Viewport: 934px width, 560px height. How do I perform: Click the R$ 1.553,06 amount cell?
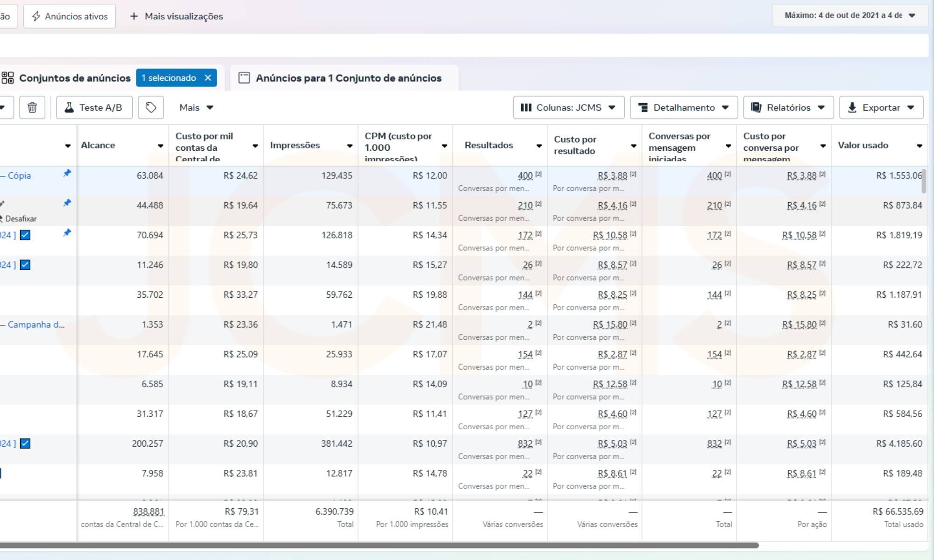pyautogui.click(x=899, y=176)
